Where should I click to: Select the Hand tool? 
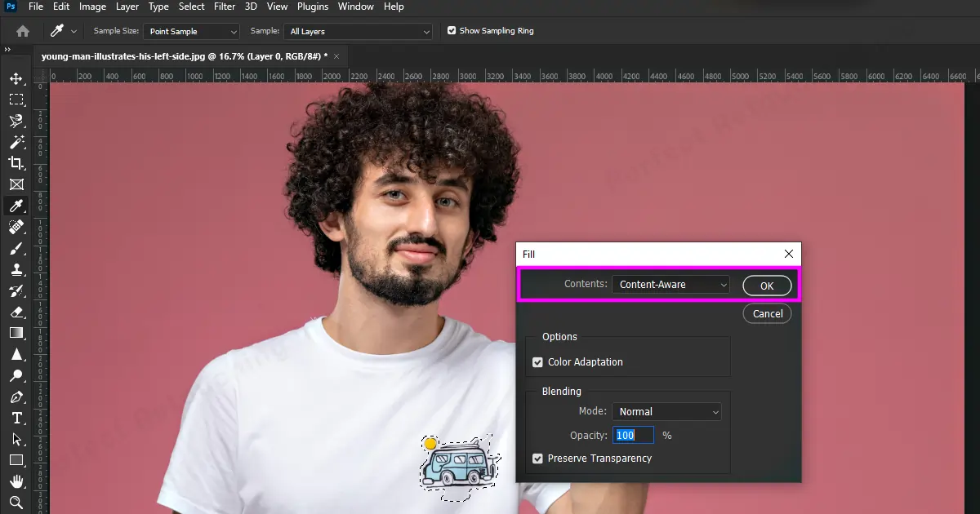[x=16, y=481]
